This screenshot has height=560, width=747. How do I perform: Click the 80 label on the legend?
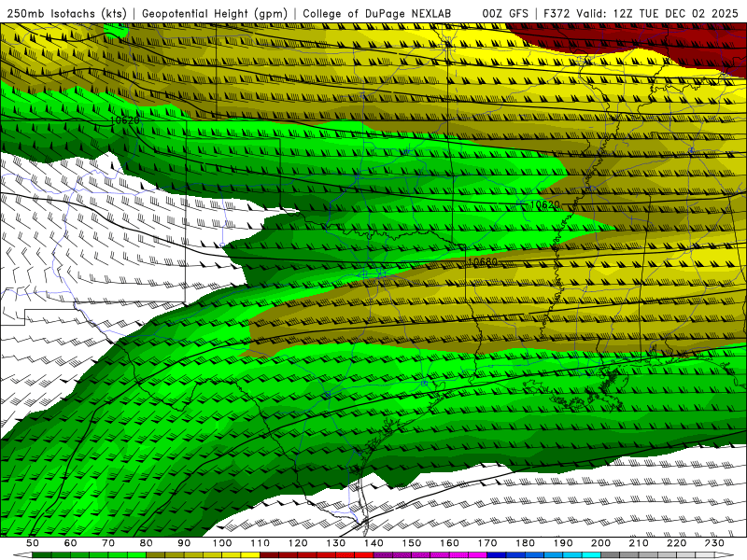coord(147,543)
